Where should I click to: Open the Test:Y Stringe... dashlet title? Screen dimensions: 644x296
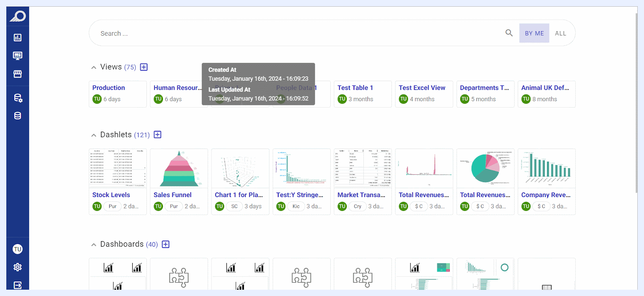(300, 195)
